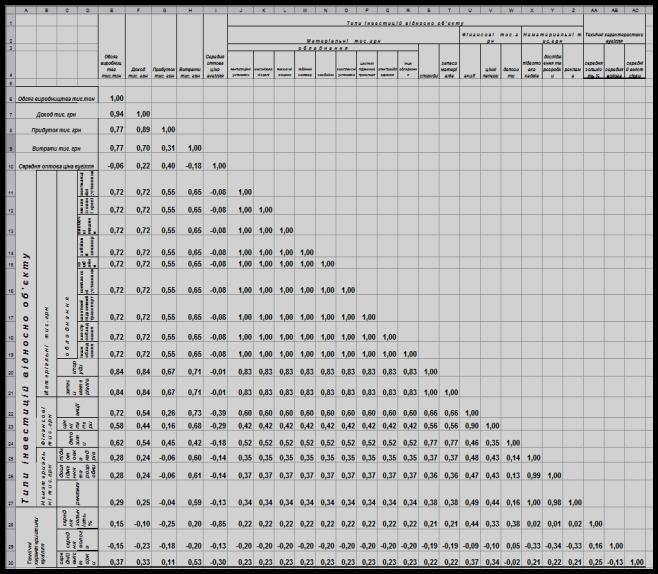Image resolution: width=658 pixels, height=574 pixels.
Task: Click the column E header
Action: (x=112, y=10)
